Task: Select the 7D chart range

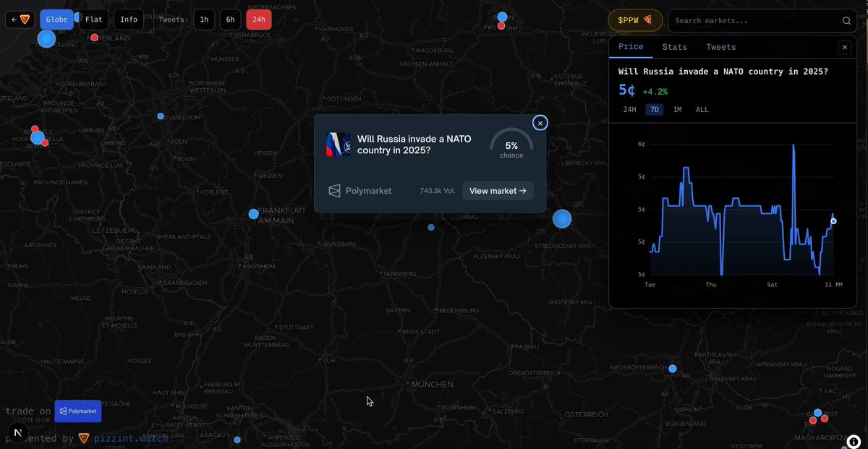Action: (654, 110)
